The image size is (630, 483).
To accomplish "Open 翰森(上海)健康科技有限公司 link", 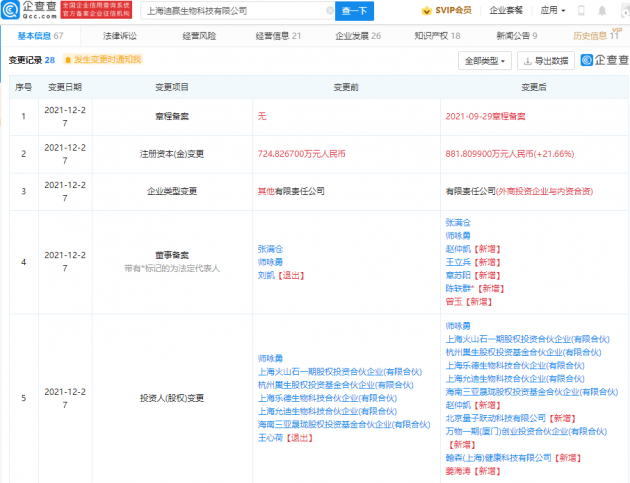I will tap(498, 458).
